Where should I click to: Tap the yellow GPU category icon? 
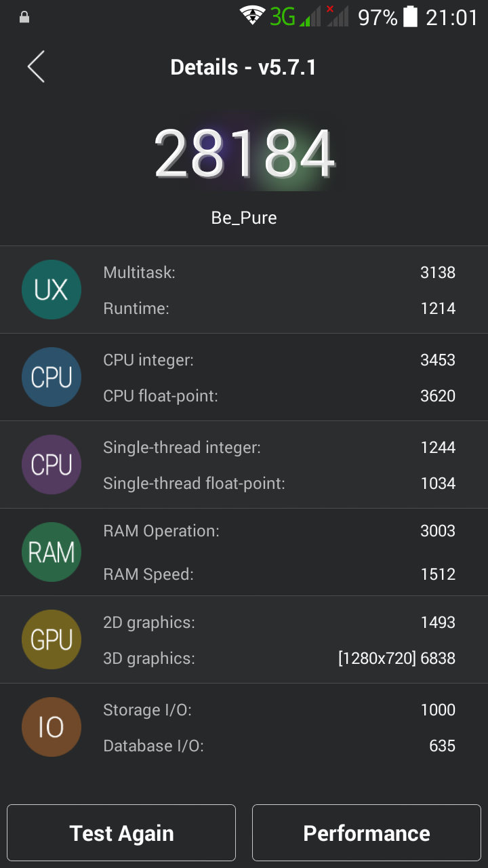click(52, 639)
